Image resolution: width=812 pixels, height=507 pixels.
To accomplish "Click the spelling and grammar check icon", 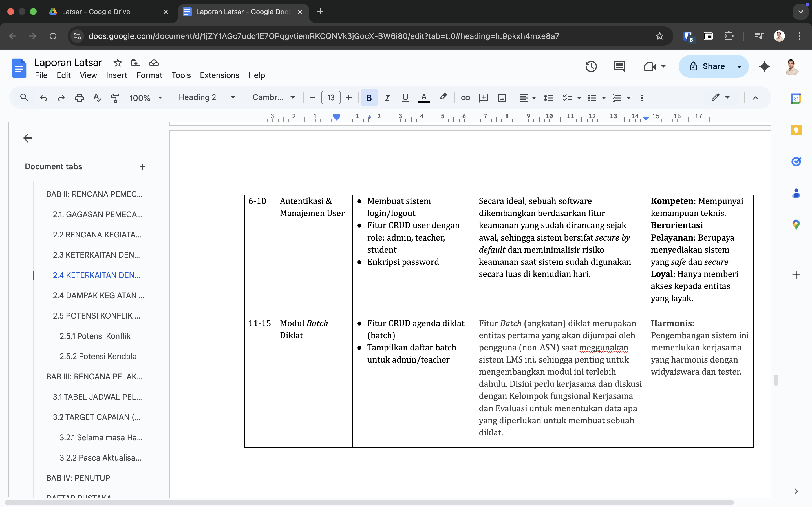I will point(97,98).
